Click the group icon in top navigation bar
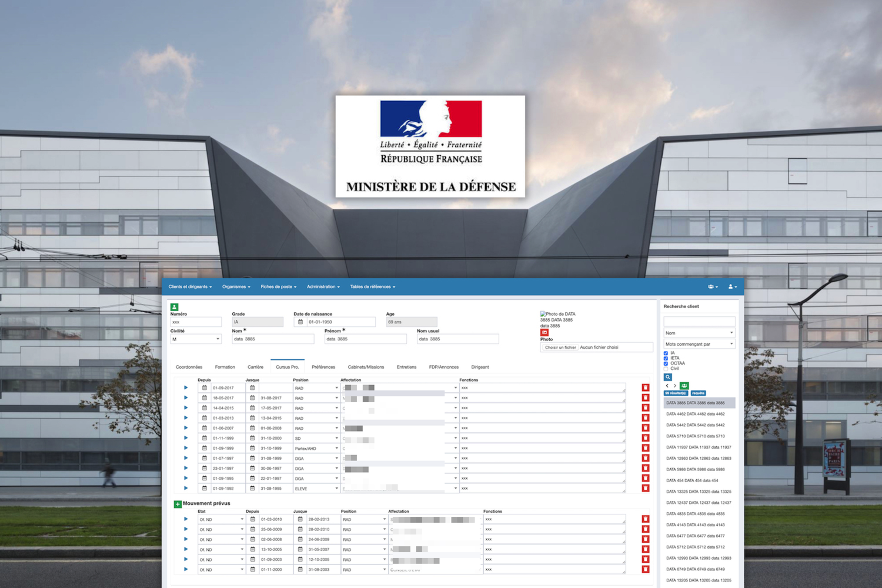 (712, 286)
